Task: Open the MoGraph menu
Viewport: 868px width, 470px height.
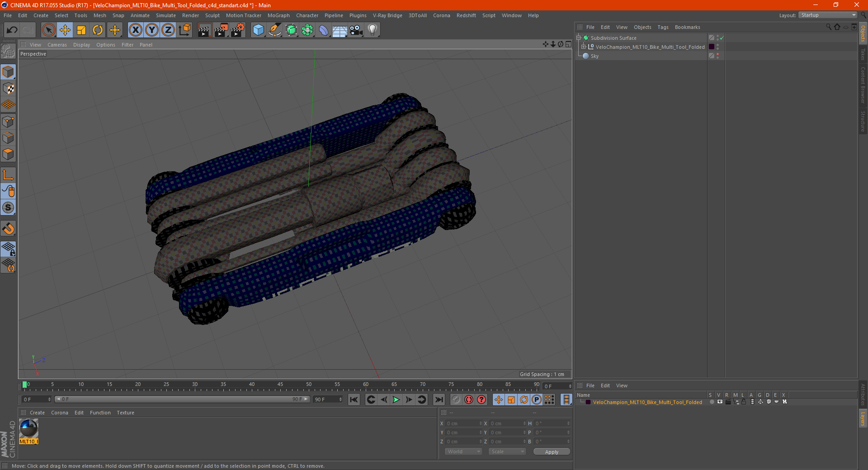Action: click(278, 15)
